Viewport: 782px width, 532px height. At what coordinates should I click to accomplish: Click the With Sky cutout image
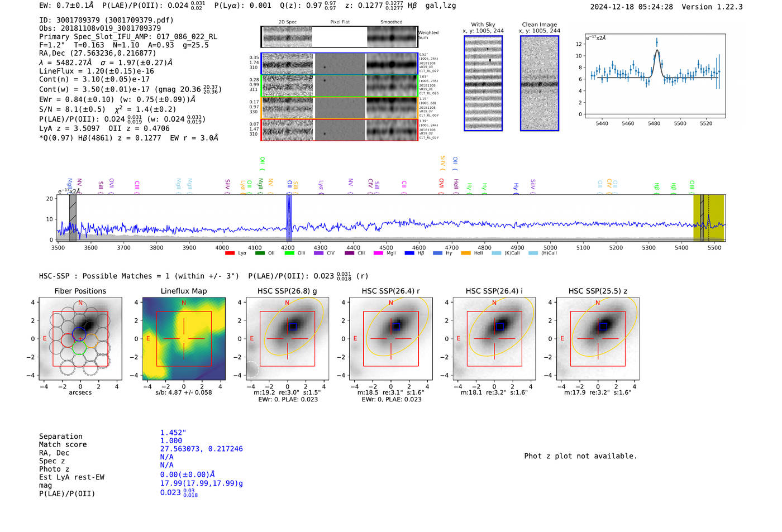483,83
